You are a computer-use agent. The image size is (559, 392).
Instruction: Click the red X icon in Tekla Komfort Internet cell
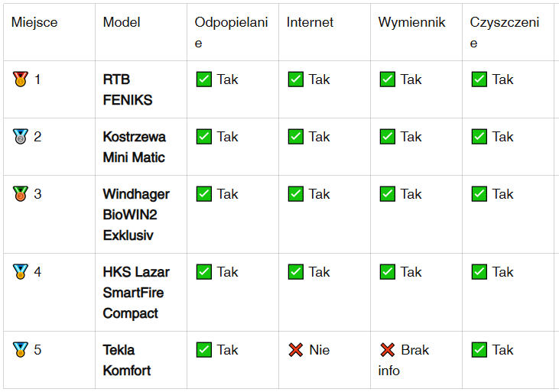[295, 350]
